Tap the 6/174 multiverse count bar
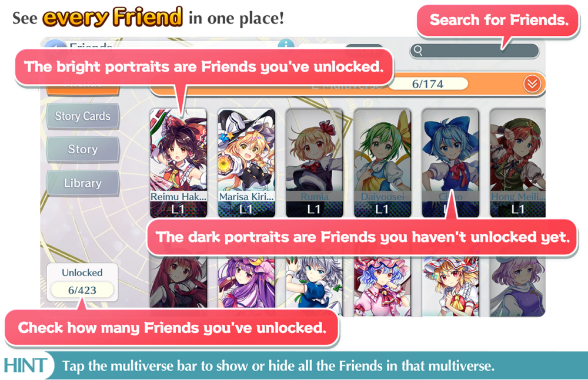The height and width of the screenshot is (380, 588). pos(428,84)
